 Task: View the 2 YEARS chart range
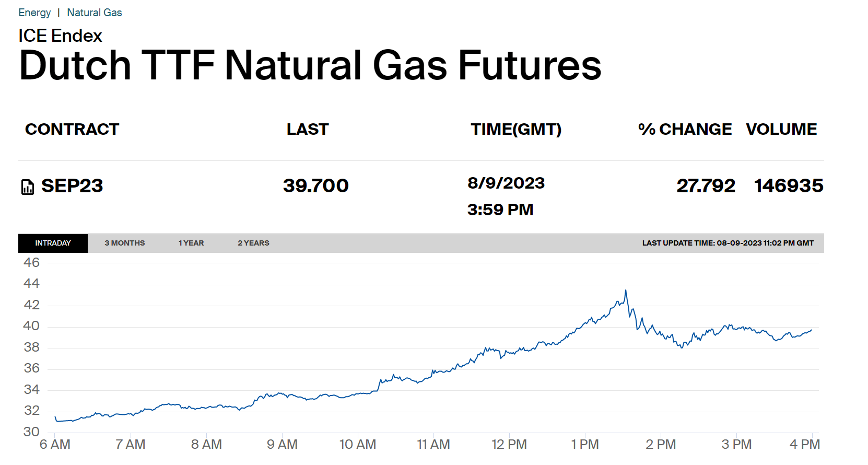(x=253, y=243)
